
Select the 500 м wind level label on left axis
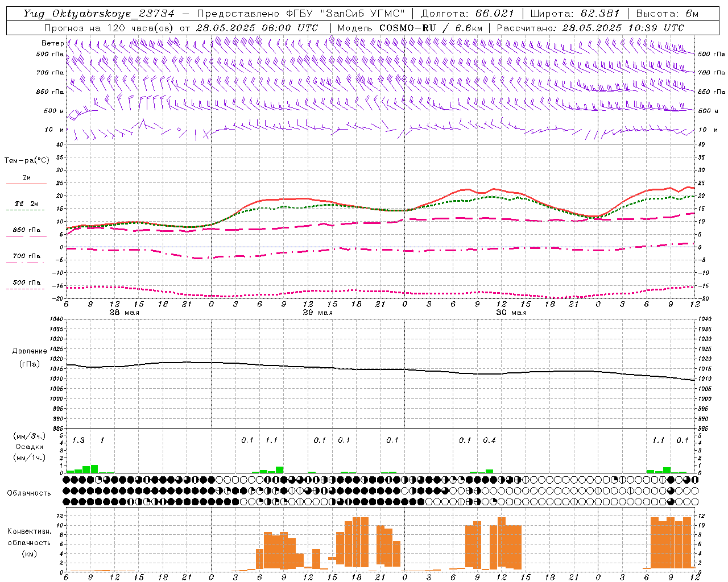pos(55,111)
